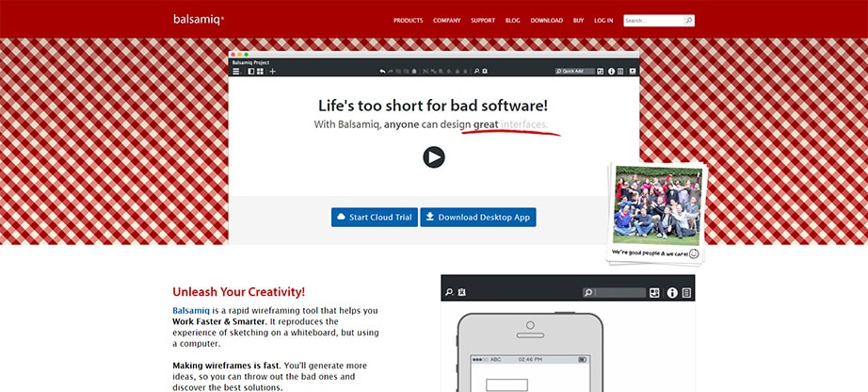Open the project notes icon in the hero mockup toolbar
This screenshot has height=392, width=868.
click(x=620, y=72)
